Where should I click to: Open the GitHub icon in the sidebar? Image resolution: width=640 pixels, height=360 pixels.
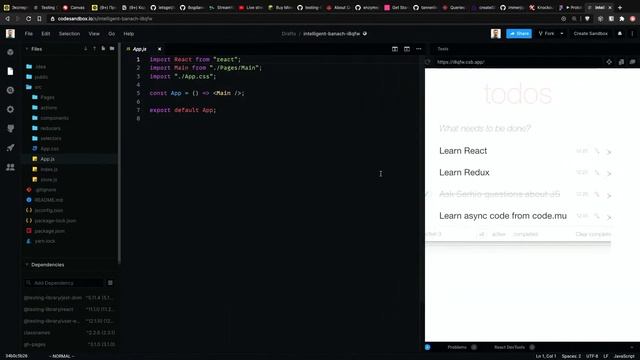click(10, 129)
